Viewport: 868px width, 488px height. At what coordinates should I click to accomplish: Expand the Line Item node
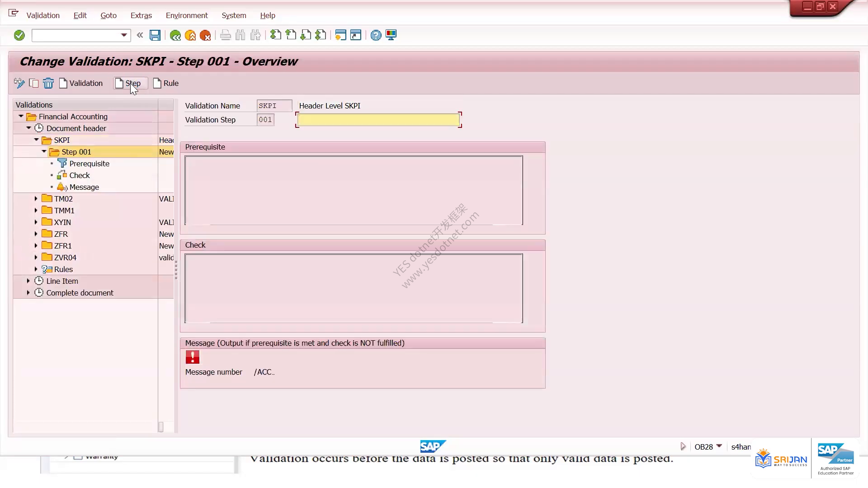click(28, 281)
